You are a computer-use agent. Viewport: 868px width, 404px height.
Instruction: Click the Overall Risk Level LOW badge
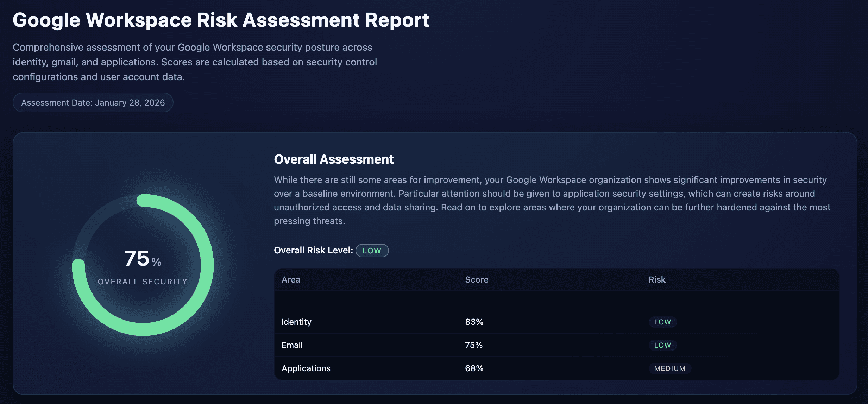pos(372,251)
